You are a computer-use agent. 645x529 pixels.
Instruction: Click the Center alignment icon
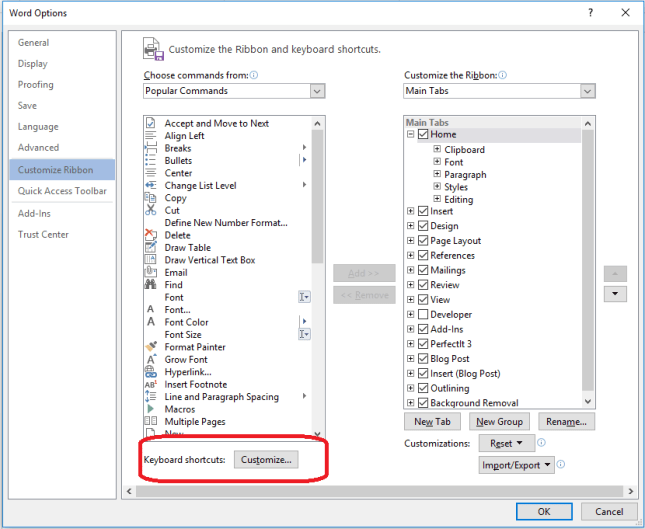click(151, 173)
